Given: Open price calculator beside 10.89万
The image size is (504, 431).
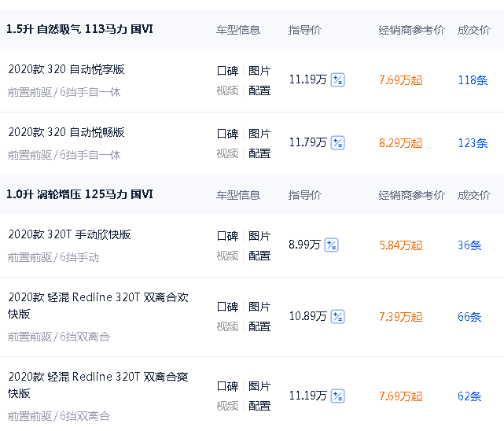Looking at the screenshot, I should (x=337, y=316).
